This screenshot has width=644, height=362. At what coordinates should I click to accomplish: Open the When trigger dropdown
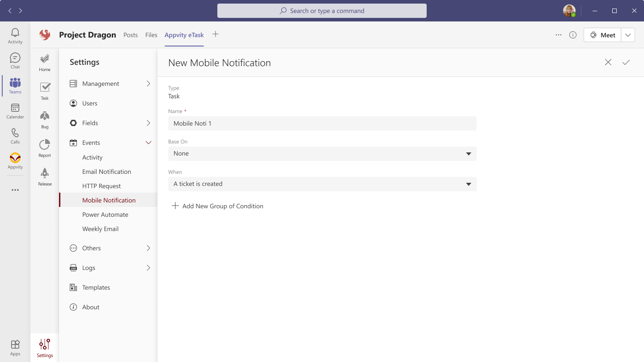[322, 184]
